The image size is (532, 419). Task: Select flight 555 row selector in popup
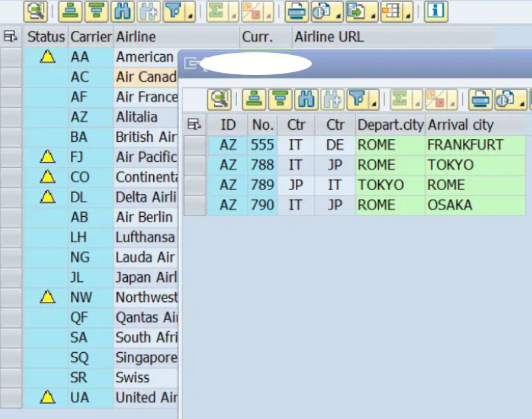pyautogui.click(x=195, y=145)
